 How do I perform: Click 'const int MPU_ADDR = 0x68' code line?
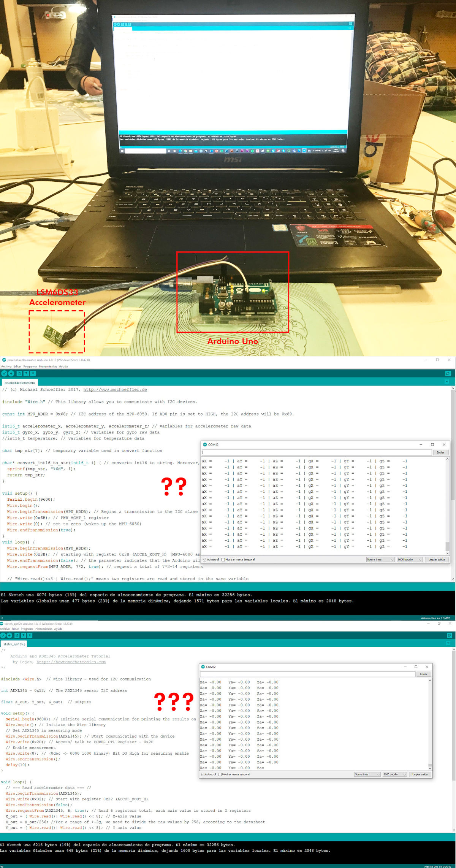point(148,414)
